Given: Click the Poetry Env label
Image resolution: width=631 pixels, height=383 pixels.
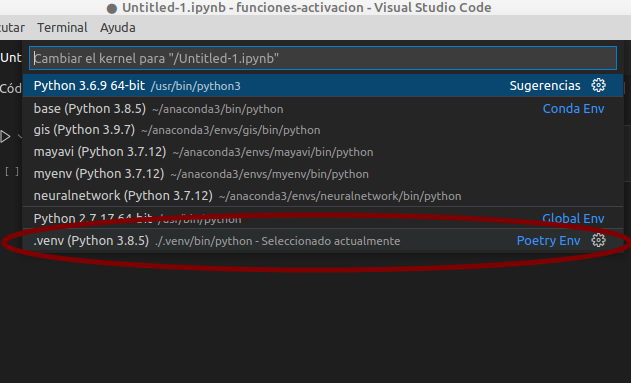Looking at the screenshot, I should pyautogui.click(x=549, y=241).
